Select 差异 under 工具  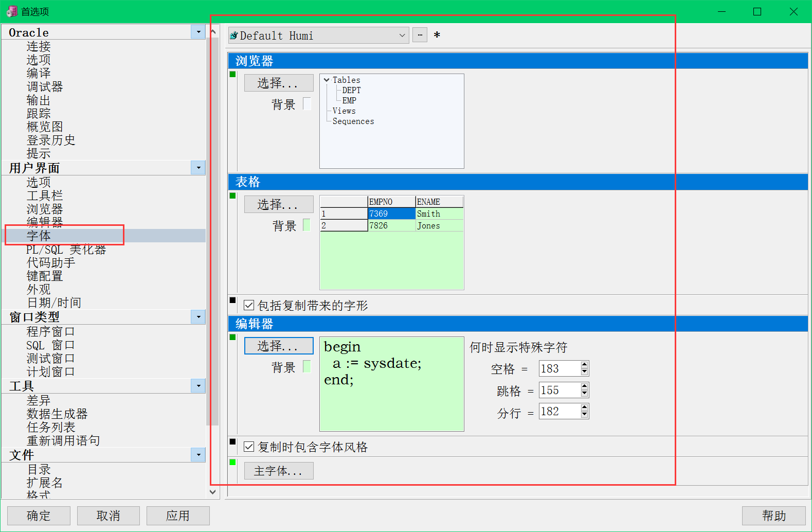click(x=39, y=400)
